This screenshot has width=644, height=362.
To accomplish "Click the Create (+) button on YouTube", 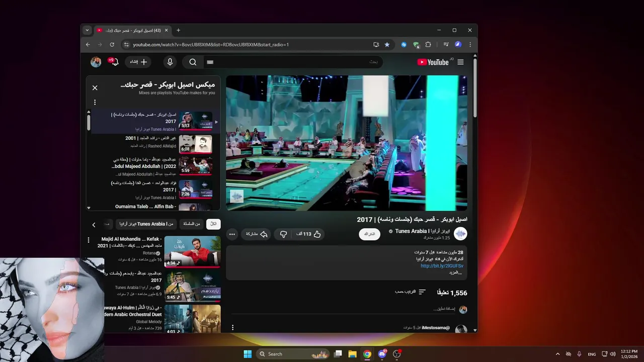I will [138, 62].
